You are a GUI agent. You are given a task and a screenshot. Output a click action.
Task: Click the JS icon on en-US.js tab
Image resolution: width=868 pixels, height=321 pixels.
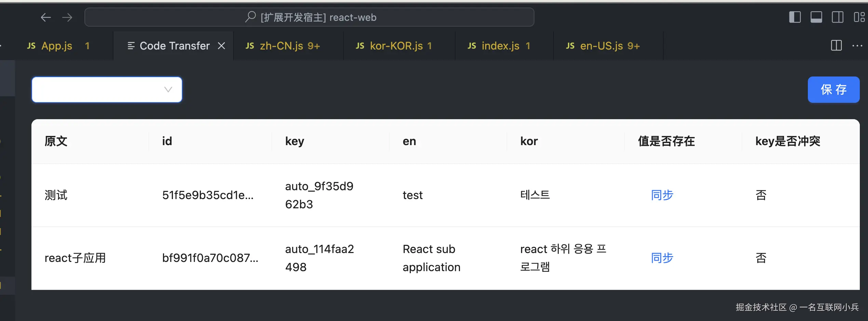(x=570, y=45)
